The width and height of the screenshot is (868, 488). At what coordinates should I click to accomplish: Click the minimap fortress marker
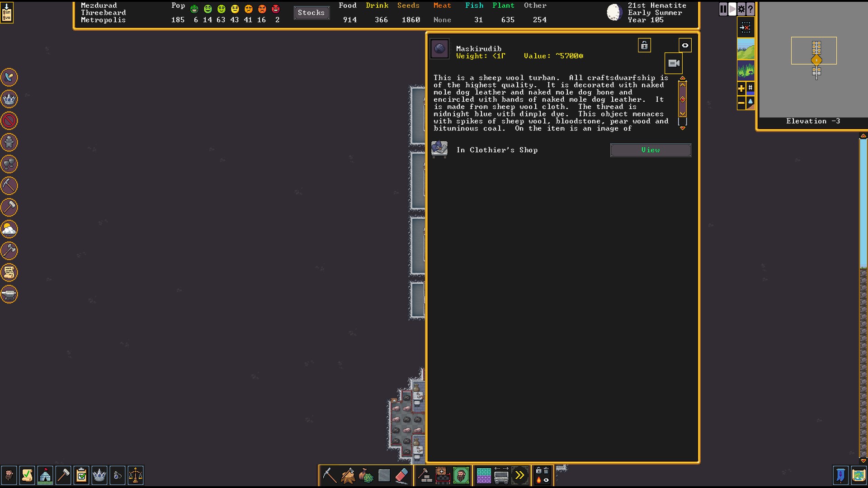(x=816, y=60)
